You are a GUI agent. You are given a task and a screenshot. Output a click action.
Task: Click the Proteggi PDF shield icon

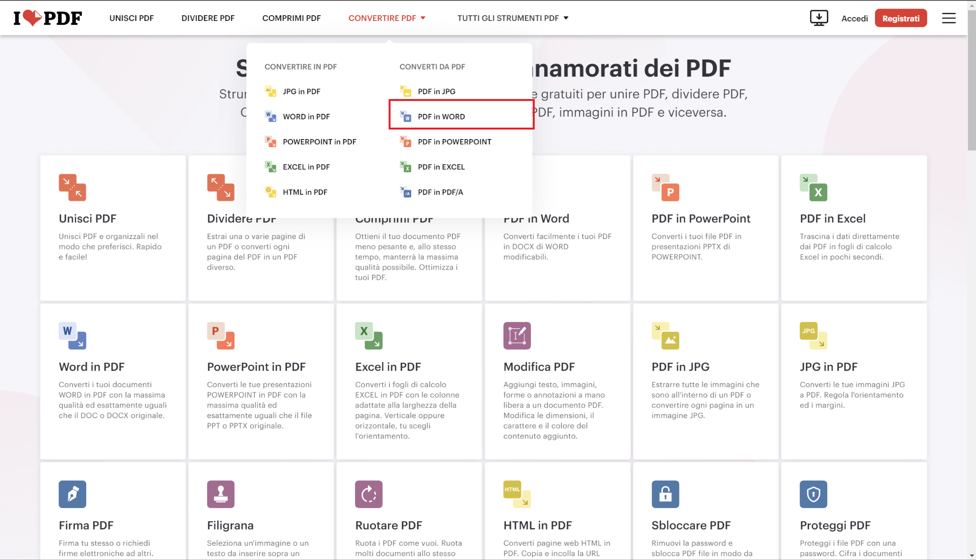[x=813, y=494]
